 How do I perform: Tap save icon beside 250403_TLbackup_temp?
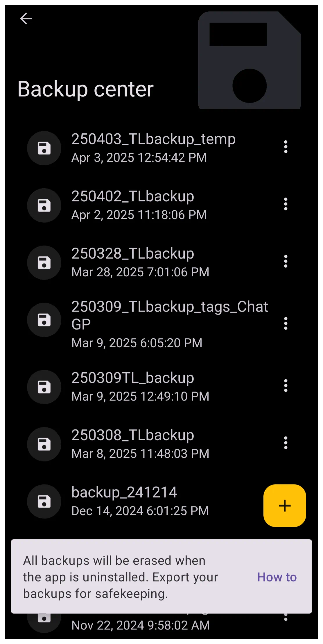point(44,148)
